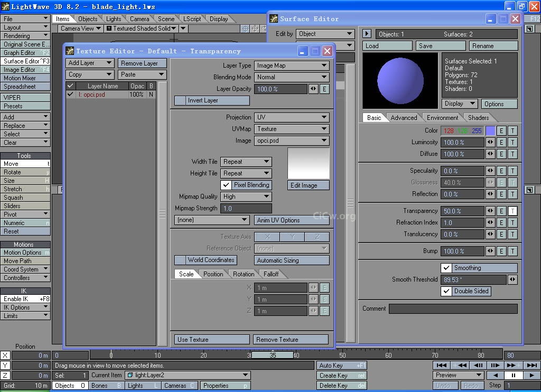Screen dimensions: 541x392
Task: Switch to the Environment tab
Action: pos(442,118)
